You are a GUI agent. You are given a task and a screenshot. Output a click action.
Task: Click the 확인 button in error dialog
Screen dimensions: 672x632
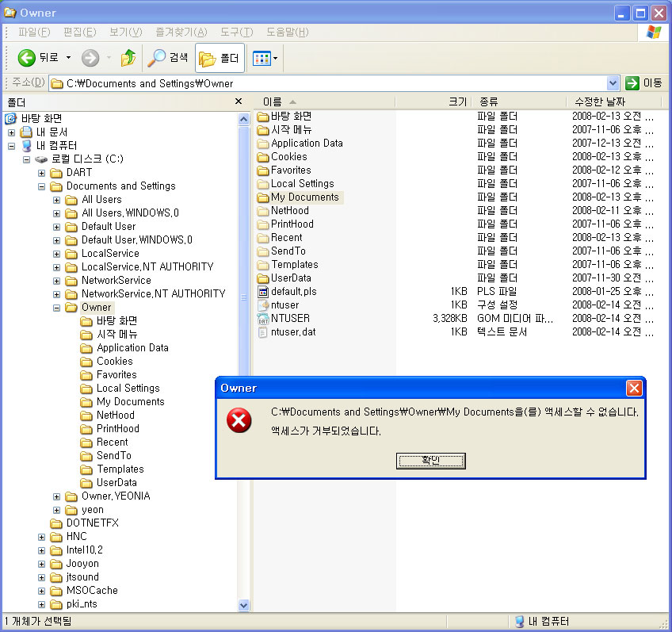tap(431, 461)
